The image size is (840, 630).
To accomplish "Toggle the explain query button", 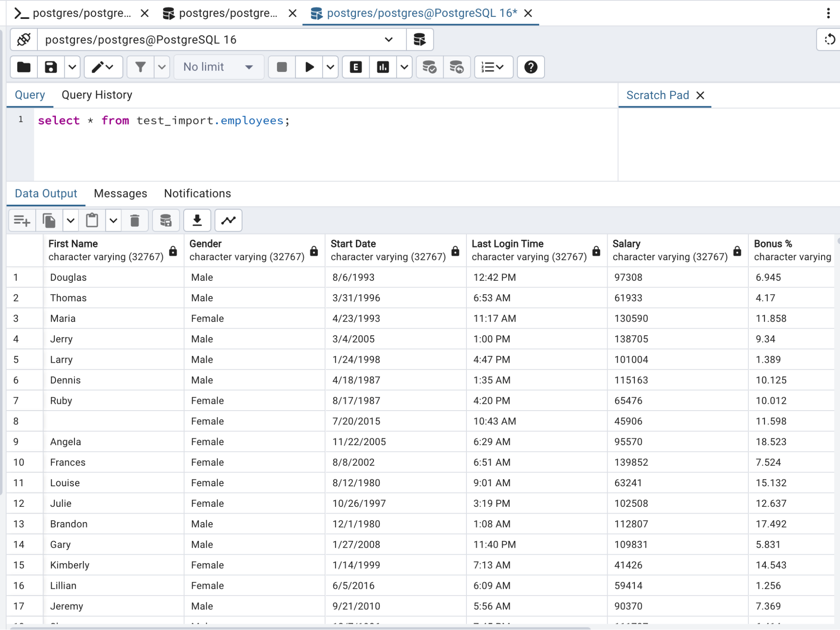I will [x=356, y=67].
